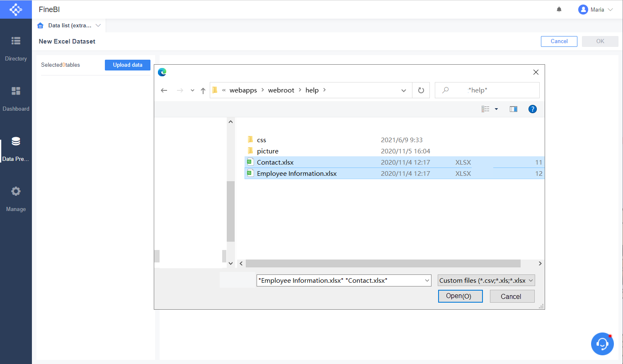Select webroot in the breadcrumb path

[281, 90]
